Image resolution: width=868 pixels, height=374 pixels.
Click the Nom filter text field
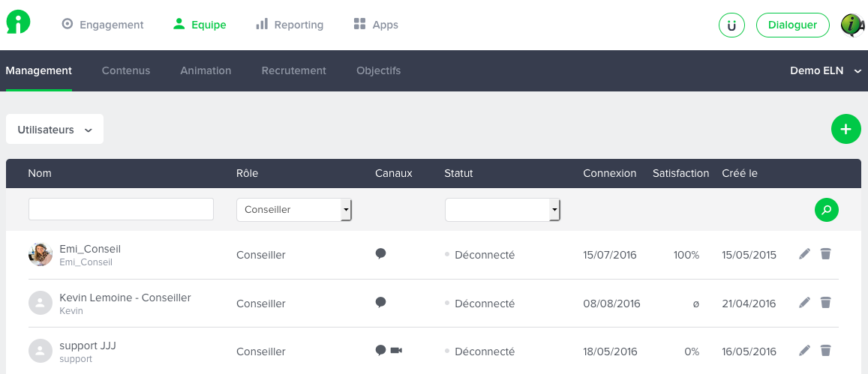[x=121, y=209]
